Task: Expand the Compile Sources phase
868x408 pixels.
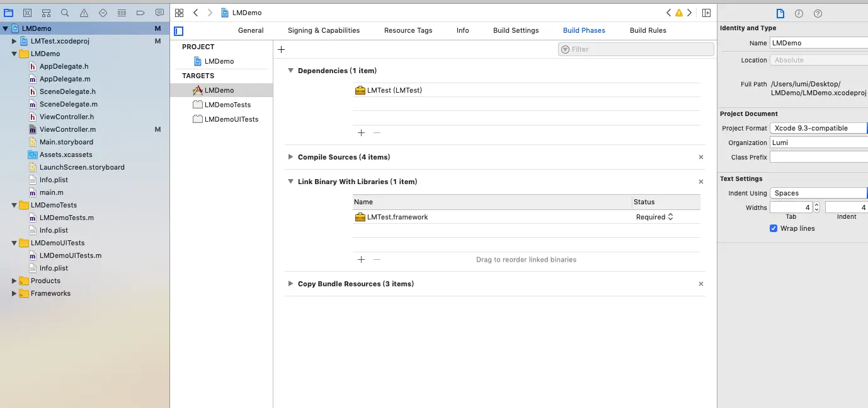Action: click(290, 157)
